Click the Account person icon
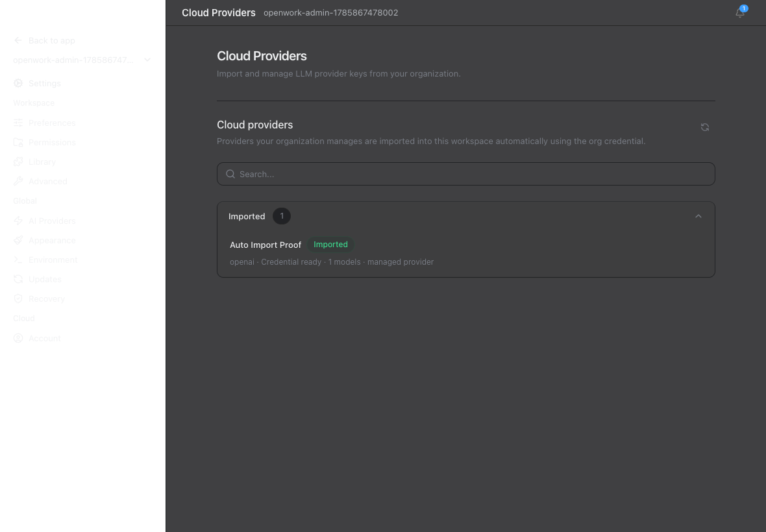The image size is (766, 532). click(x=18, y=338)
